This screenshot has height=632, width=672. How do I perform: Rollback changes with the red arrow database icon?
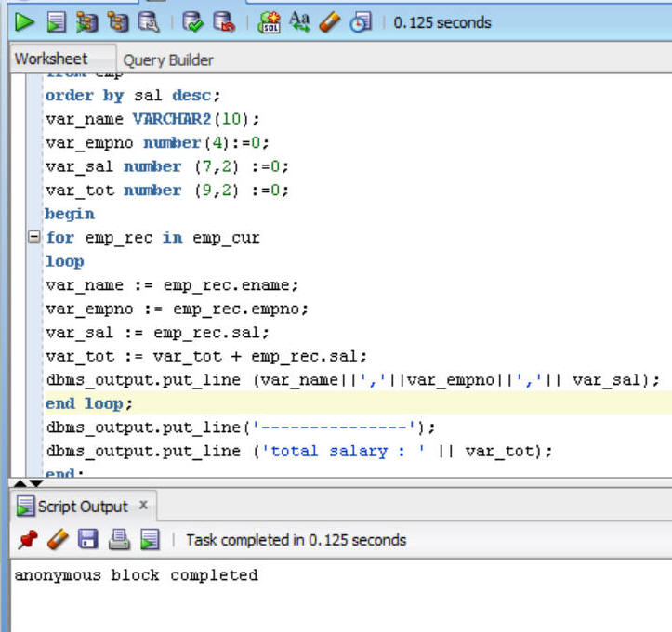click(x=224, y=22)
